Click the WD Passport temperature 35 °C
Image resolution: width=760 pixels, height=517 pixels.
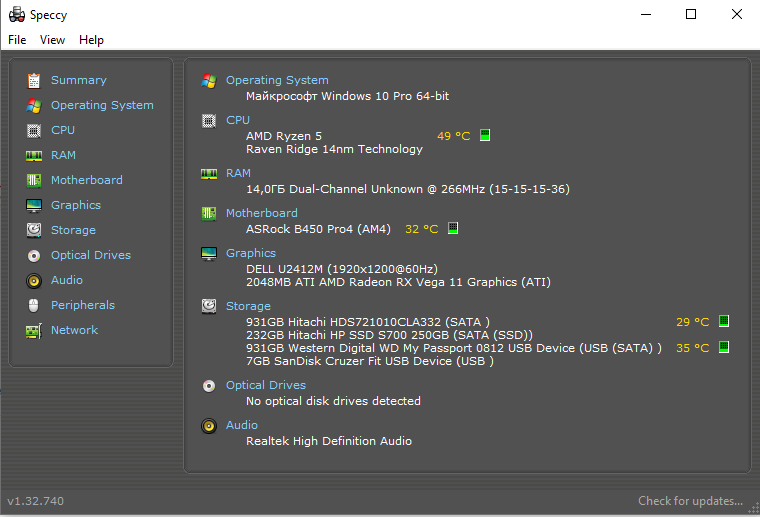pos(693,348)
